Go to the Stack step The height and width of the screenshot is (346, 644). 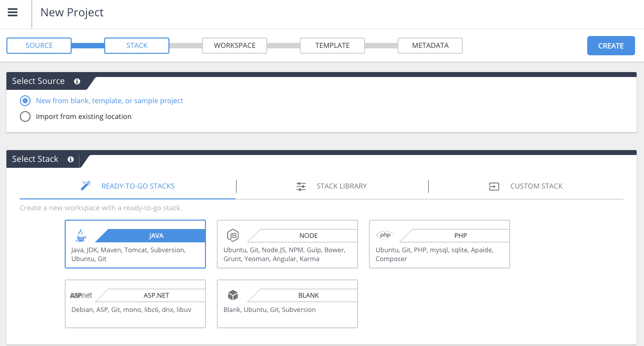point(137,45)
